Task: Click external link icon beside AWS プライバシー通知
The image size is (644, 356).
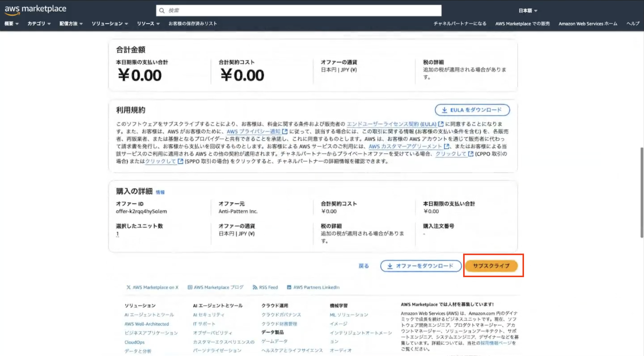Action: (x=285, y=131)
